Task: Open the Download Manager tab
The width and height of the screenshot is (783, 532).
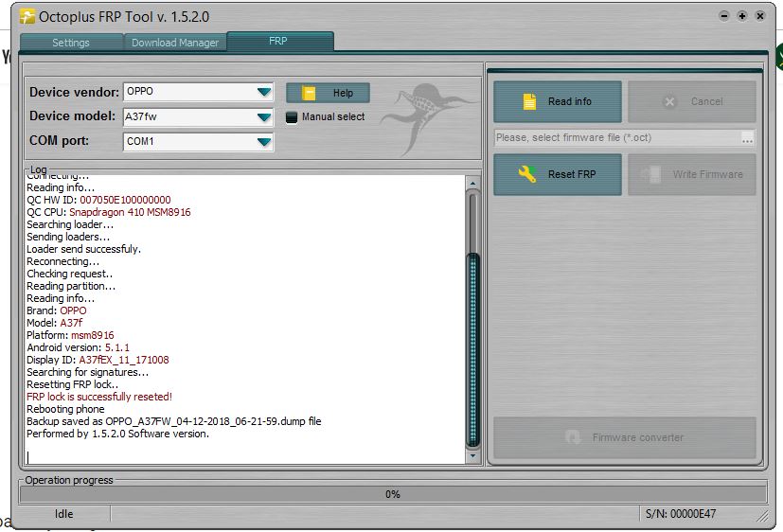Action: [x=175, y=43]
